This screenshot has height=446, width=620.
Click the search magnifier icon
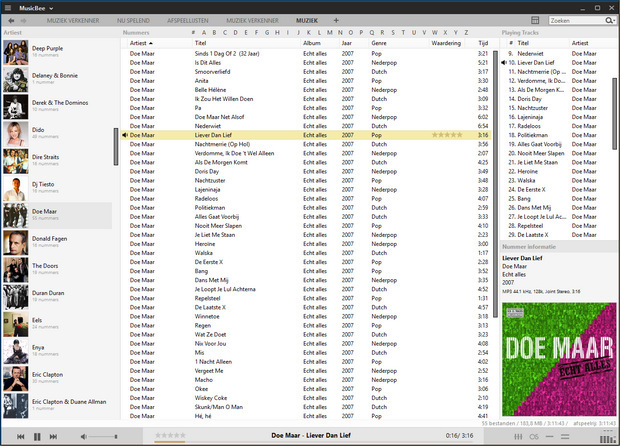pyautogui.click(x=608, y=21)
